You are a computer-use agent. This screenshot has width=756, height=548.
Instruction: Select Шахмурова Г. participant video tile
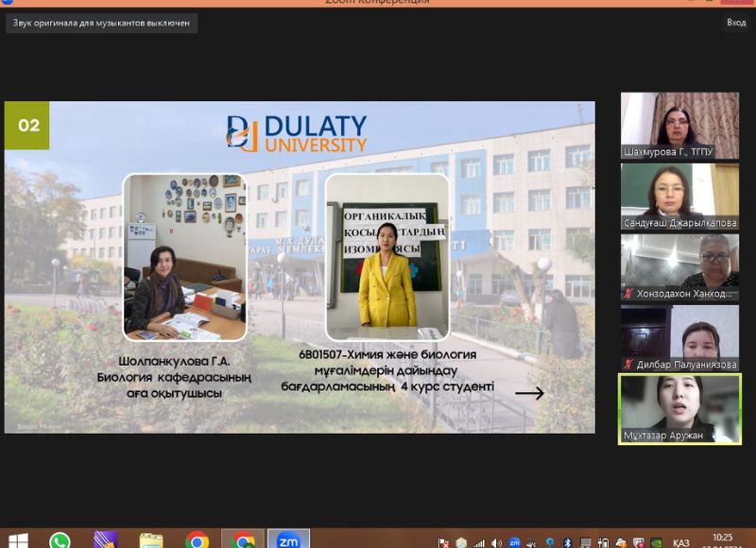pos(679,126)
